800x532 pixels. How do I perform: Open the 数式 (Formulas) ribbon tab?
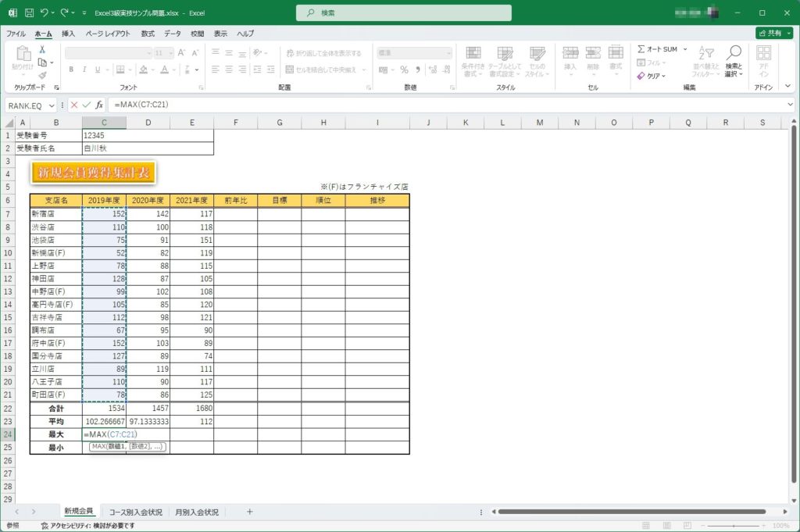pyautogui.click(x=148, y=34)
